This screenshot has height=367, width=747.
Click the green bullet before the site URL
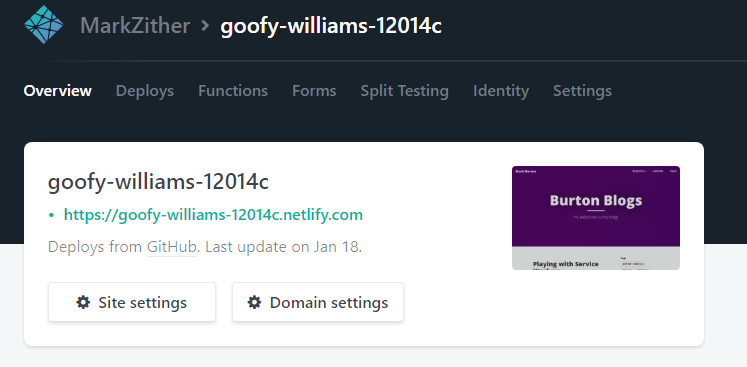pos(51,215)
